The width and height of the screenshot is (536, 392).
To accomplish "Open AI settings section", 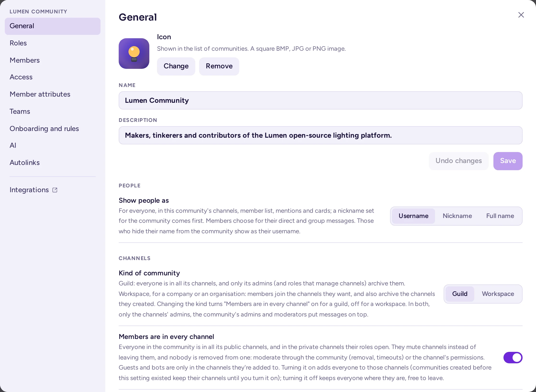I will [53, 146].
